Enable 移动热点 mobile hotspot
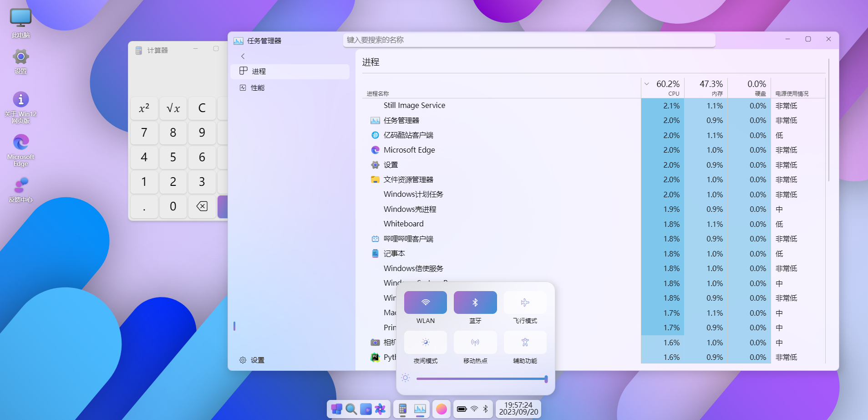Screen dimensions: 868x420 click(475, 342)
